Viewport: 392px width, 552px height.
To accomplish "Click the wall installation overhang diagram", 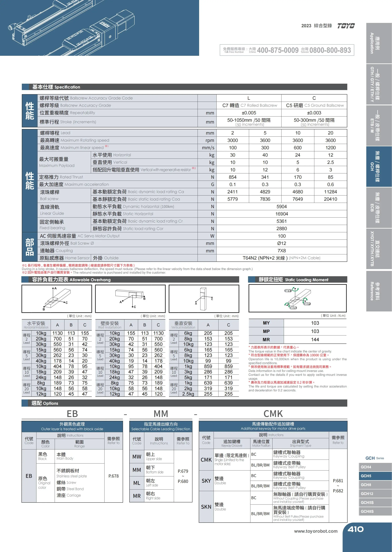I will point(130,299).
